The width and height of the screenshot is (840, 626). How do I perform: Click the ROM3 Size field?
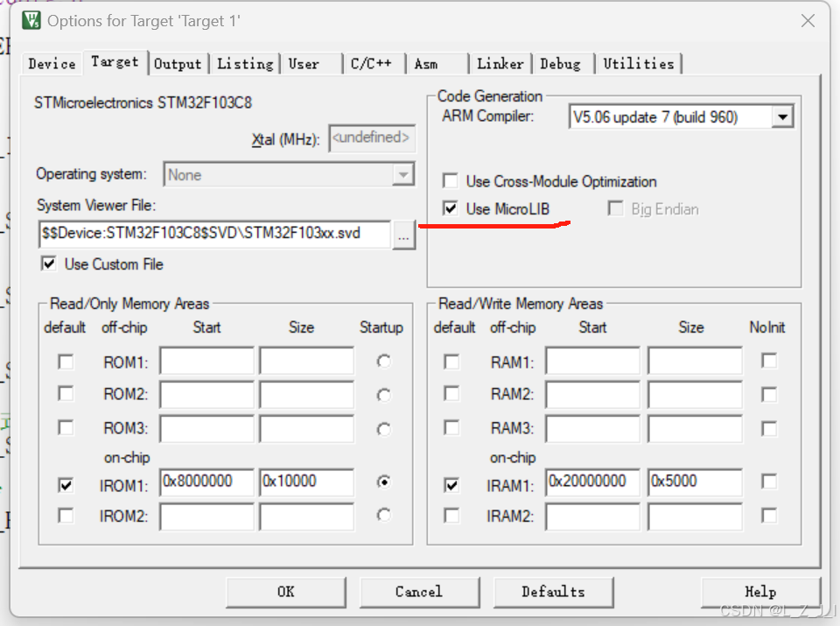click(306, 429)
